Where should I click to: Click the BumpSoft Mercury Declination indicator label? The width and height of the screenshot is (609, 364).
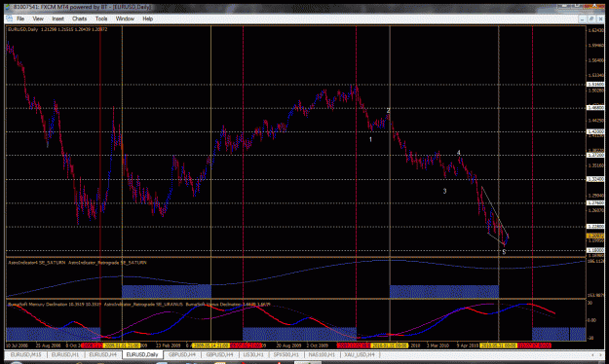click(x=55, y=305)
